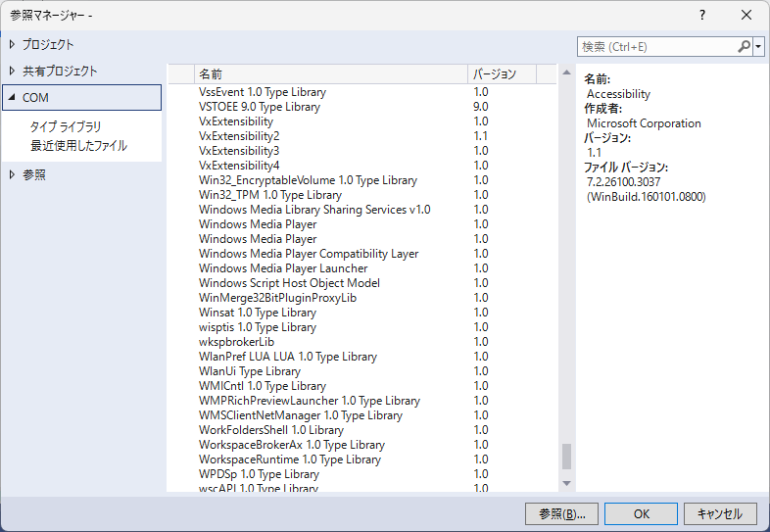The height and width of the screenshot is (532, 770).
Task: Select WinMerge32BitPluginProxyLib row
Action: [x=362, y=298]
